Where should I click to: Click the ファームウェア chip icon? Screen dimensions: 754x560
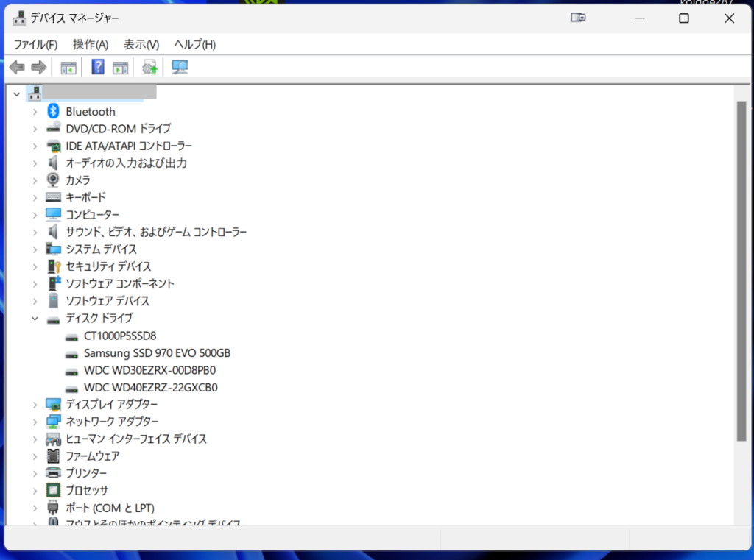click(53, 456)
